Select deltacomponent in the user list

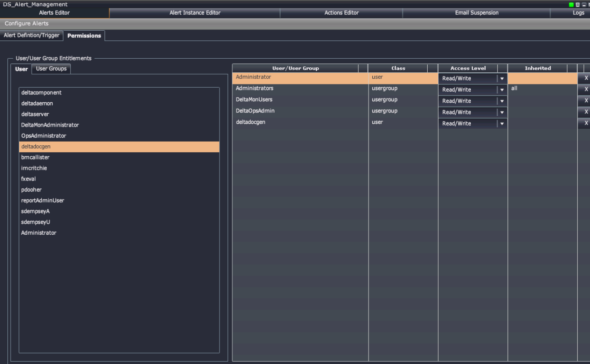[119, 93]
